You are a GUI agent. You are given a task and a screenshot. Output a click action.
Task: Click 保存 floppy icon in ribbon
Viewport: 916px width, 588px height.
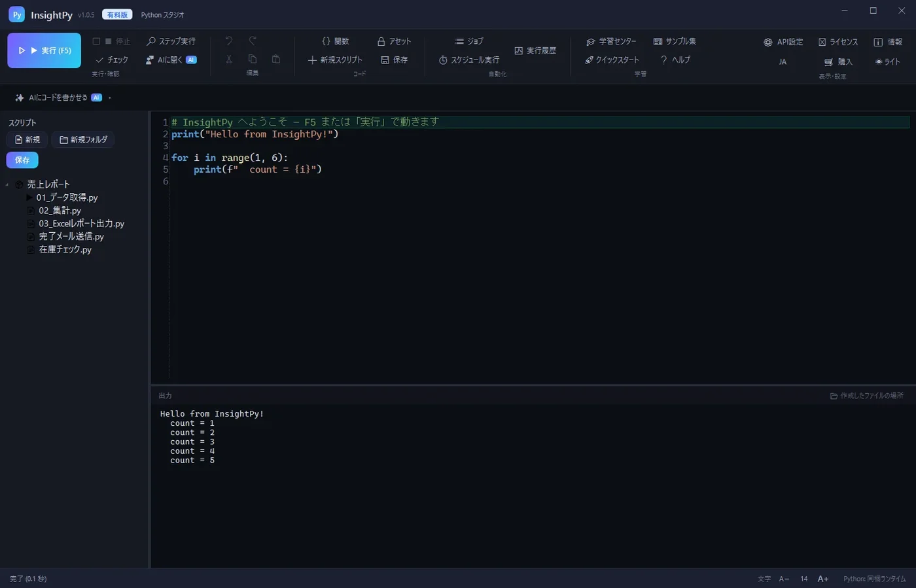point(395,60)
